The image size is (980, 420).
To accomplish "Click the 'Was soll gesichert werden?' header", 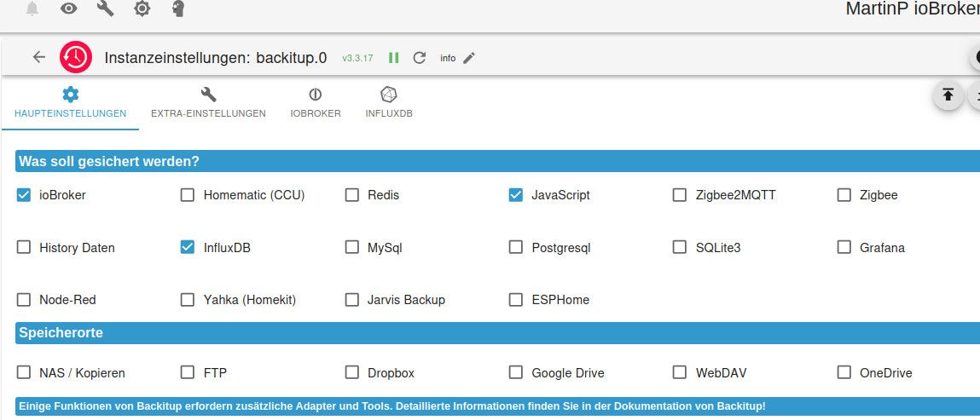I will pyautogui.click(x=497, y=162).
